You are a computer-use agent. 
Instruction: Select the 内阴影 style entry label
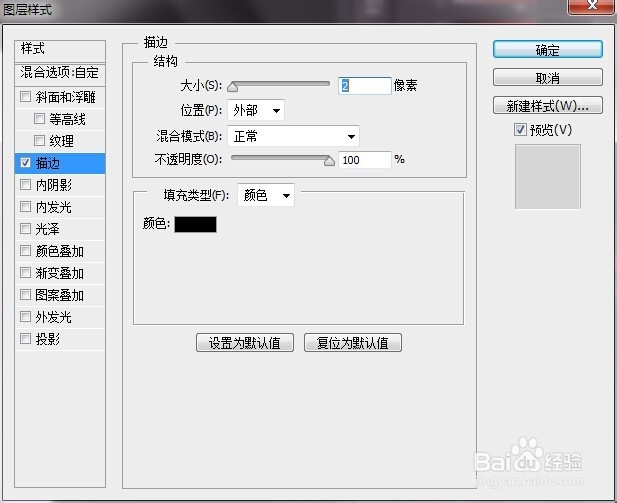(54, 185)
